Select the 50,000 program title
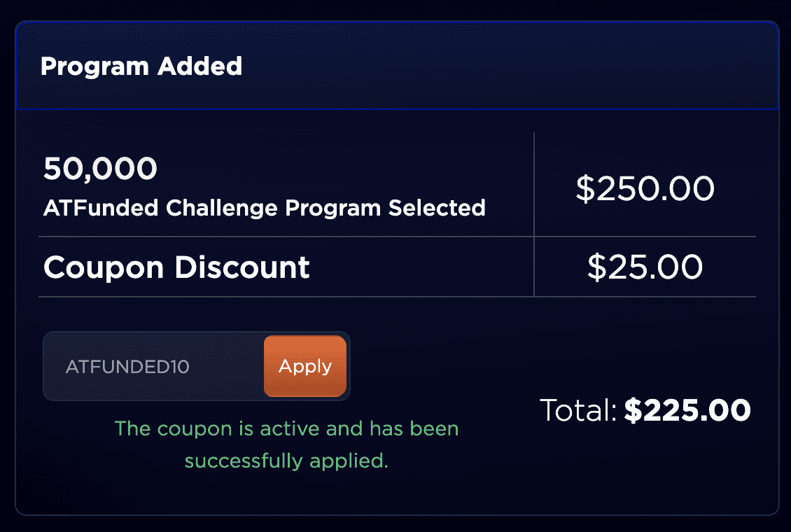The width and height of the screenshot is (791, 532). pyautogui.click(x=99, y=168)
